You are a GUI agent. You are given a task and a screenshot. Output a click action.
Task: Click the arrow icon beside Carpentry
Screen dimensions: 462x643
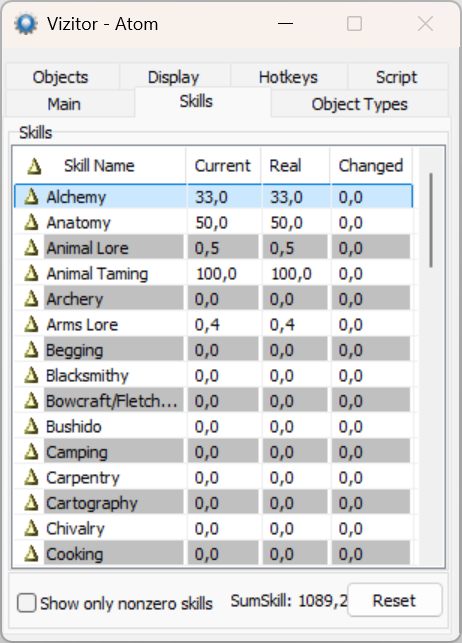click(x=31, y=477)
